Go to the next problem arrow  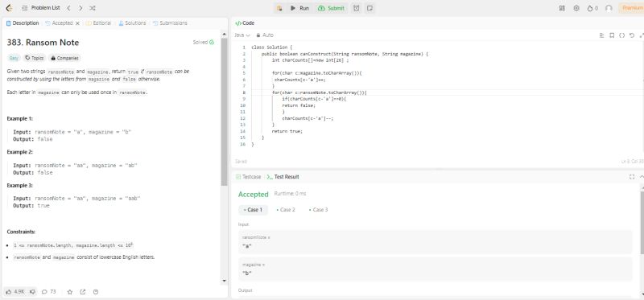coord(80,8)
